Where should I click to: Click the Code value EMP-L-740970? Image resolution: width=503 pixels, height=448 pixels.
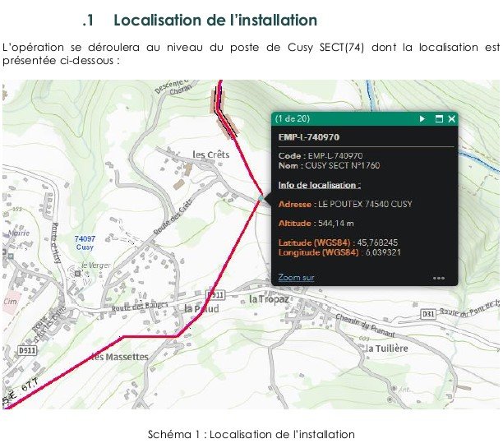tap(335, 156)
